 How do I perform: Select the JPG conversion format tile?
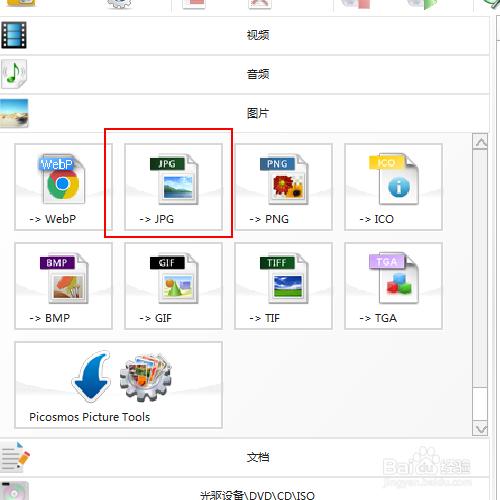pos(173,187)
